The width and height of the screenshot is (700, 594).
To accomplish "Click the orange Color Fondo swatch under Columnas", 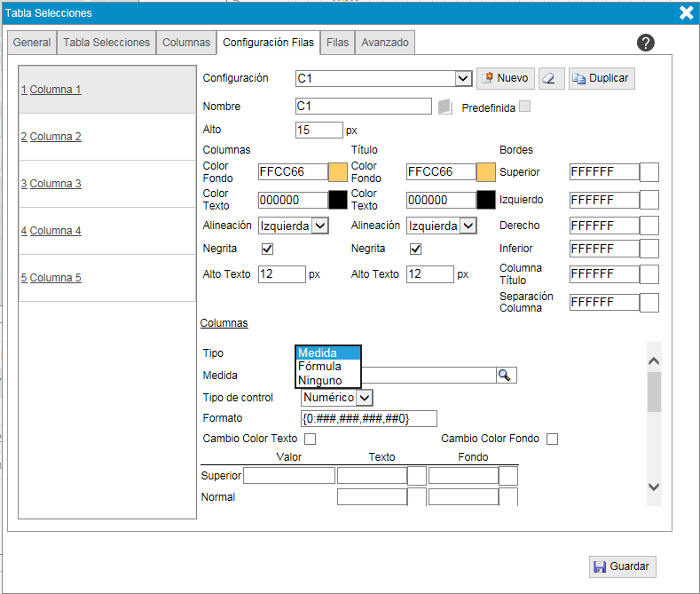I will [338, 172].
